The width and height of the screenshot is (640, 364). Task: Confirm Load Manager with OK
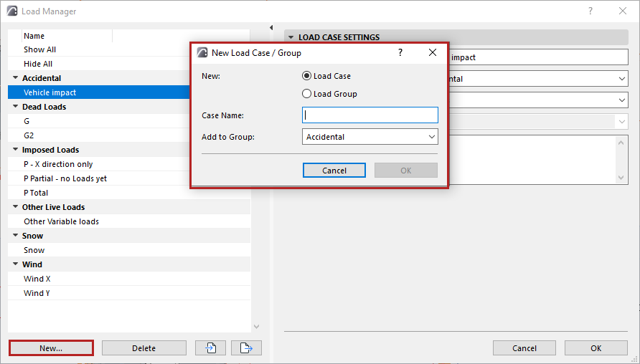click(x=596, y=348)
